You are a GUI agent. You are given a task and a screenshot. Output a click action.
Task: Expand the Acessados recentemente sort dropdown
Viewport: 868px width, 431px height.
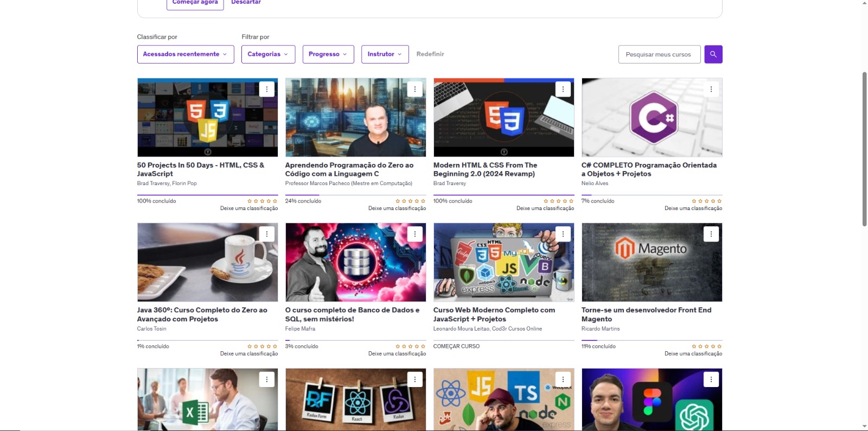point(185,54)
